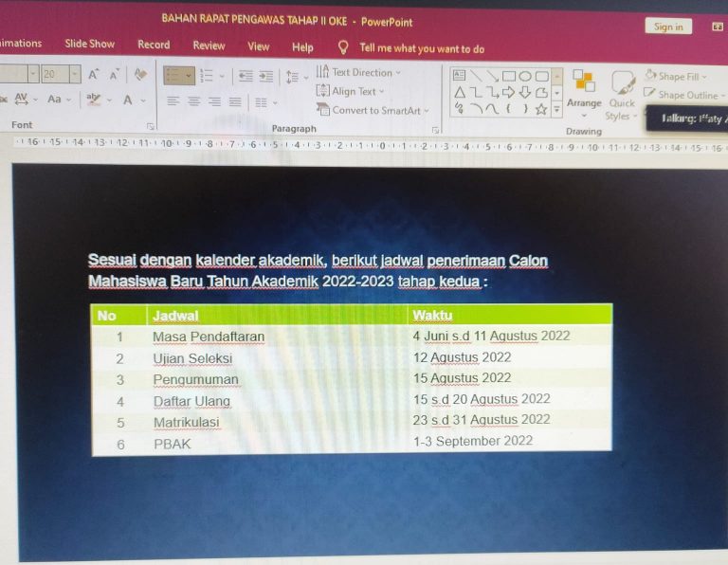
Task: Open Font dialog launcher
Action: [151, 126]
